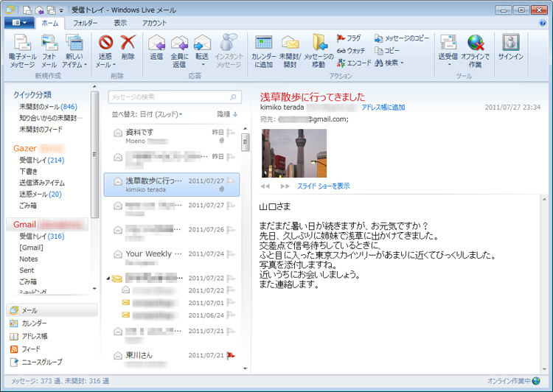553x392 pixels.
Task: Select the 資料です message from Moeno
Action: pos(171,136)
